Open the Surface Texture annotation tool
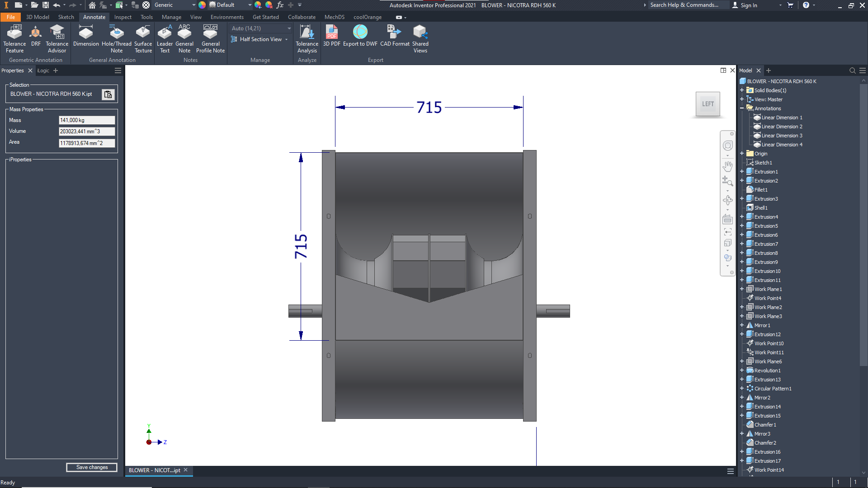The width and height of the screenshot is (868, 488). pyautogui.click(x=143, y=38)
